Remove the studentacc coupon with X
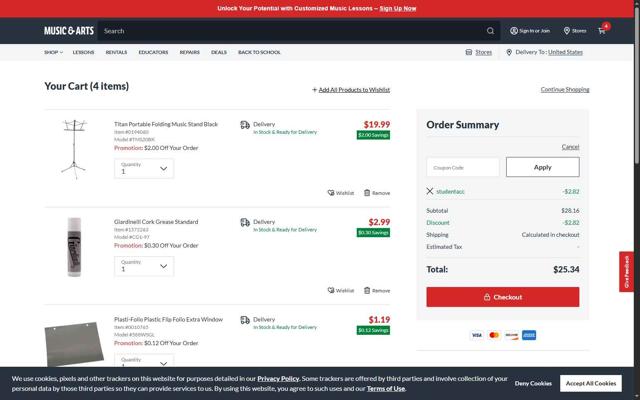640x400 pixels. pos(430,191)
